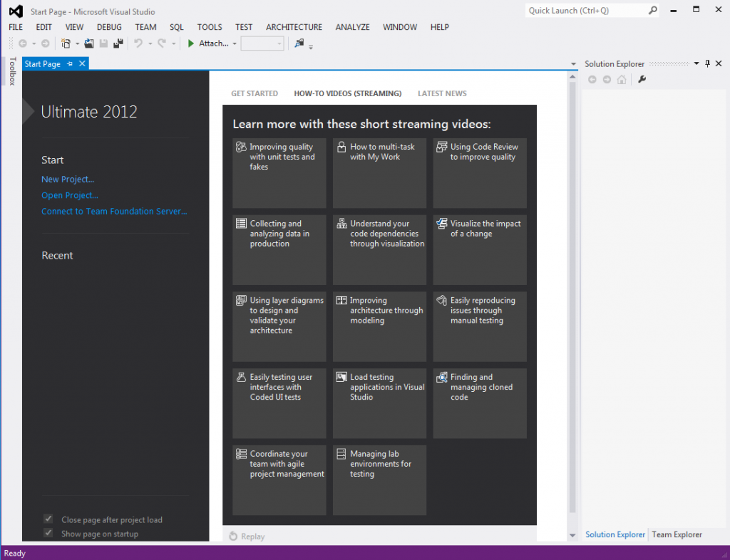Expand the Undo history dropdown arrow
The height and width of the screenshot is (560, 730).
pos(150,43)
